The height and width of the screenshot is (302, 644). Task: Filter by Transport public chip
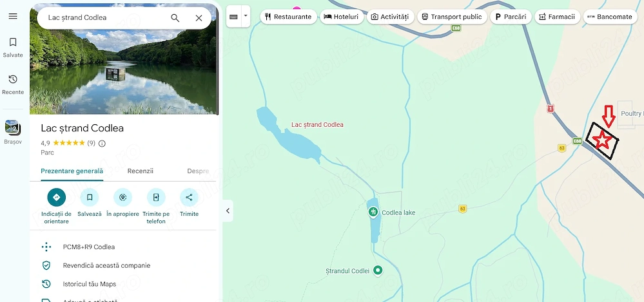tap(452, 17)
